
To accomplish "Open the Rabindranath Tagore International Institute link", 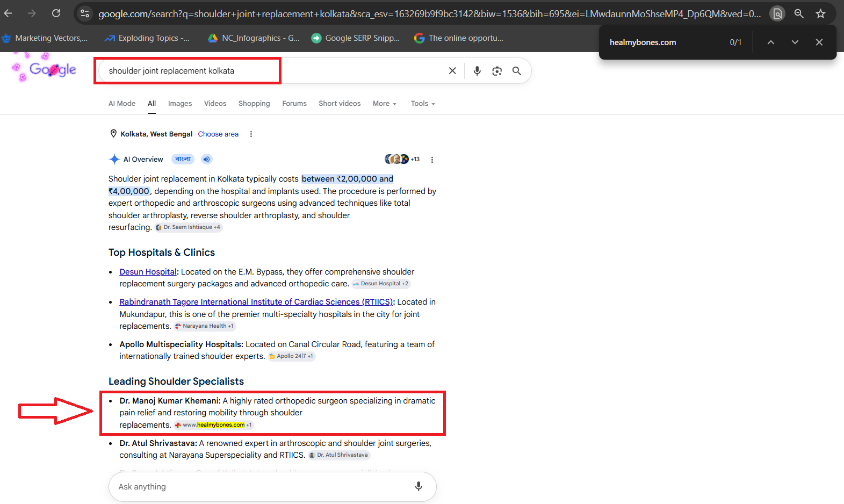I will pyautogui.click(x=256, y=302).
